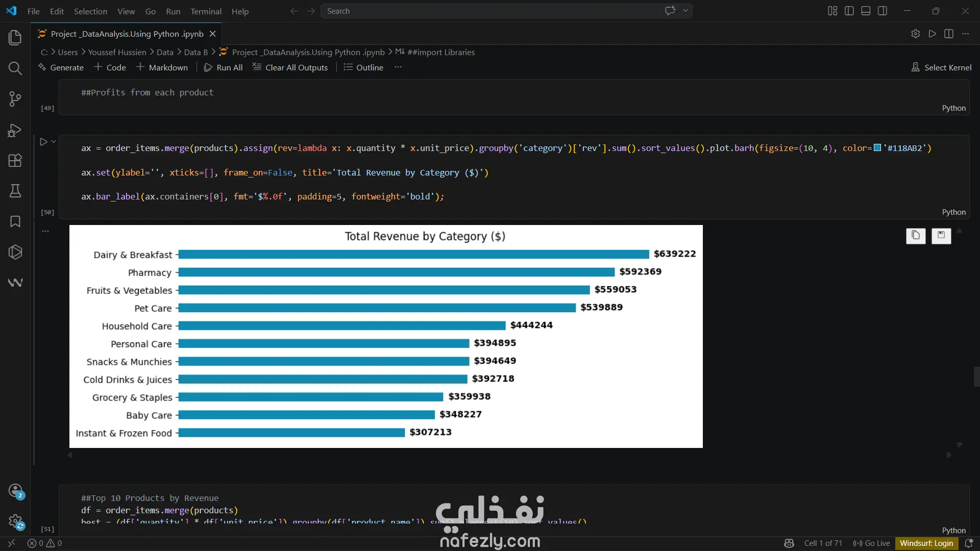980x551 pixels.
Task: Open the notebook Outline
Action: (x=363, y=67)
